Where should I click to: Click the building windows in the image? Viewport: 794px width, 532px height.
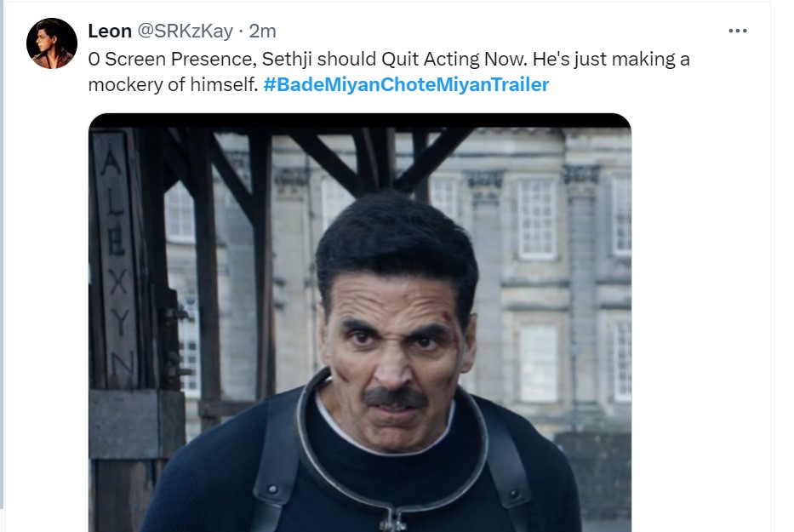[x=537, y=217]
